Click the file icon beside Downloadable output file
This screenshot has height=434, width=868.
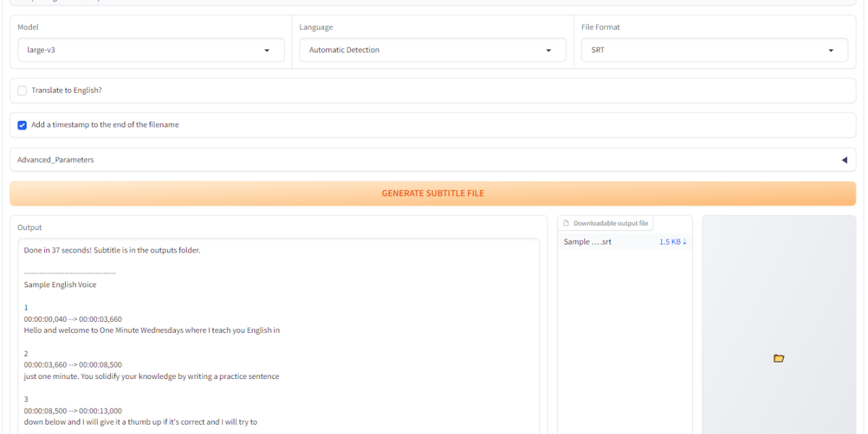[566, 224]
